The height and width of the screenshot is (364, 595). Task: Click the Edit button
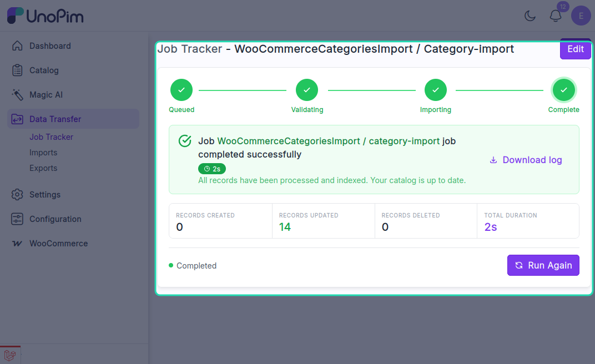point(575,49)
